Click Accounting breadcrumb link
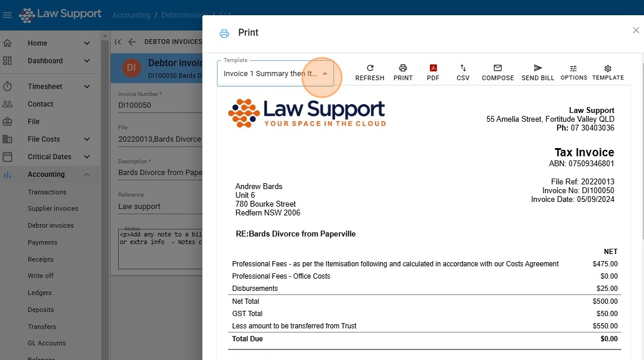Viewport: 644px width, 360px height. pos(132,15)
